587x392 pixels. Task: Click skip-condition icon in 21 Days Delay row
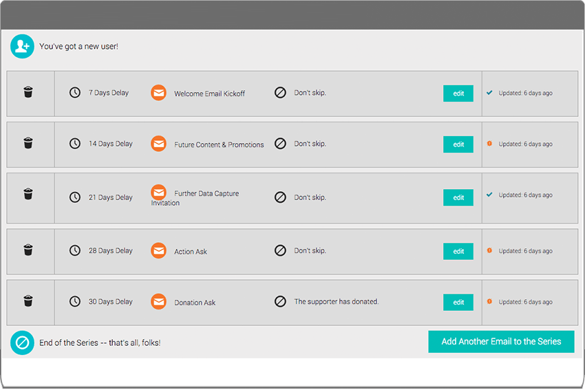click(280, 197)
